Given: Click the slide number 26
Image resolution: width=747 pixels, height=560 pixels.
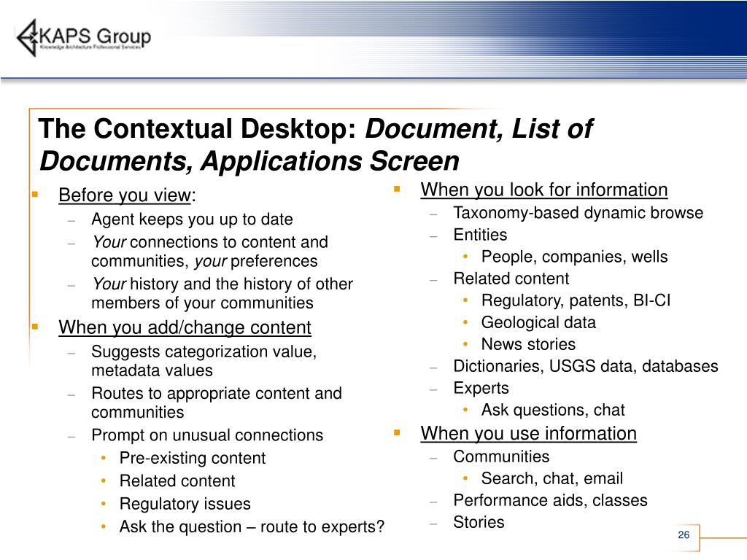Looking at the screenshot, I should [684, 534].
